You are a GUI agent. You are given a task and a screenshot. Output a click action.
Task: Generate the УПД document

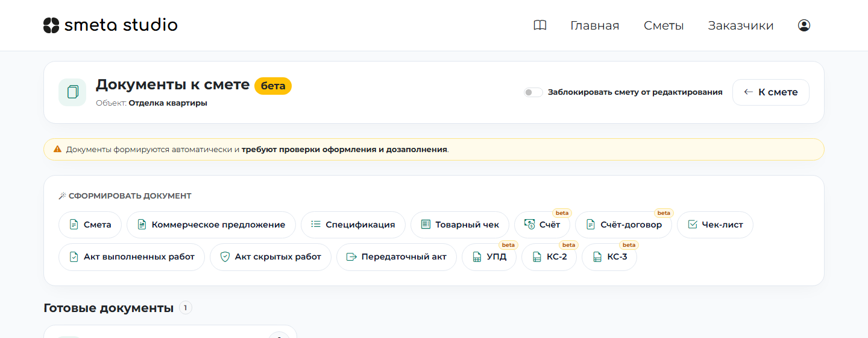click(x=489, y=257)
